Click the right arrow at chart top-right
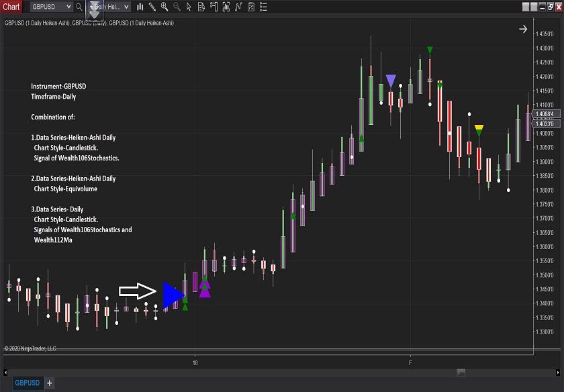 (x=523, y=29)
